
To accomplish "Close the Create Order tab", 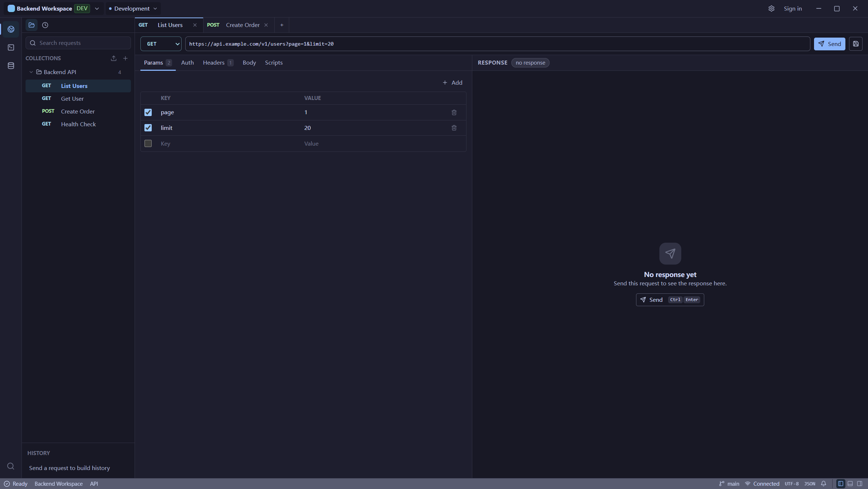I will [266, 25].
